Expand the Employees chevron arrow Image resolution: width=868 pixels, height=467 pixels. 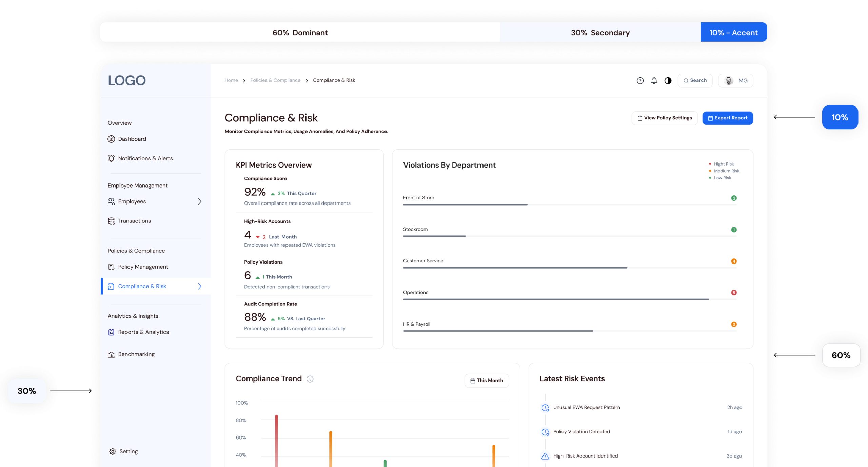(x=200, y=201)
